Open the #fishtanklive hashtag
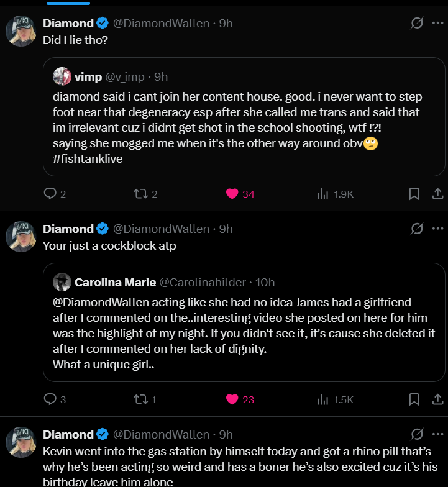 [88, 159]
